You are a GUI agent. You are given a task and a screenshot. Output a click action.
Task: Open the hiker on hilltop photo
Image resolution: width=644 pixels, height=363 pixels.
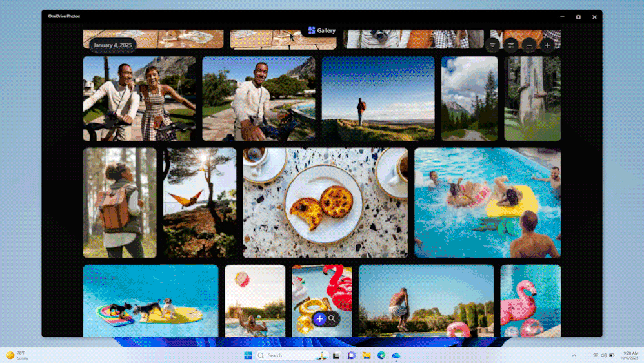(x=378, y=99)
